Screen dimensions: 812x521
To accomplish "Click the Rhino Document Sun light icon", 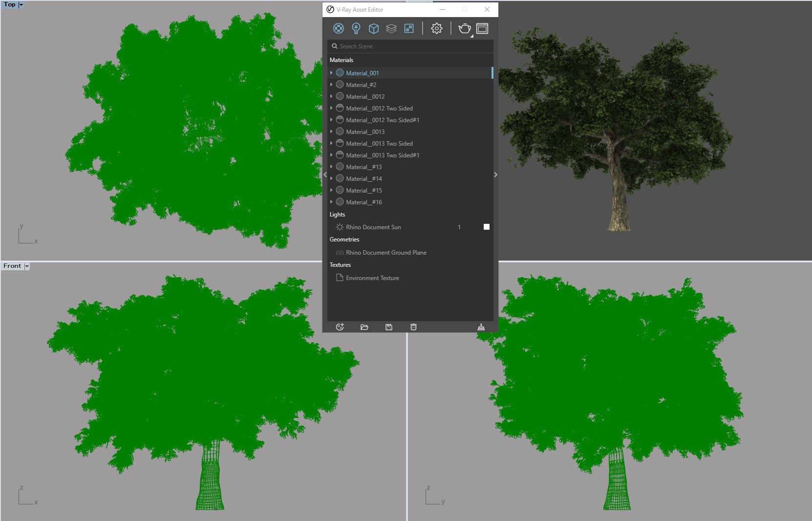I will click(x=340, y=227).
